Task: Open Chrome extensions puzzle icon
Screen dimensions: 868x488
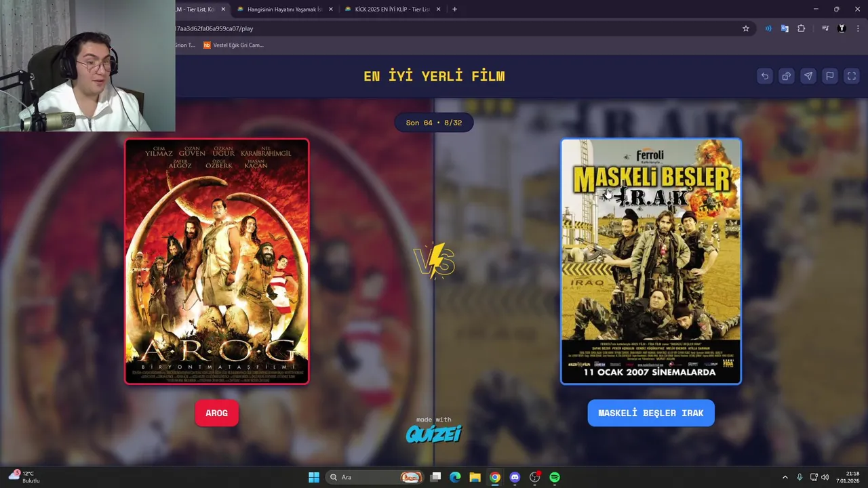Action: coord(802,28)
